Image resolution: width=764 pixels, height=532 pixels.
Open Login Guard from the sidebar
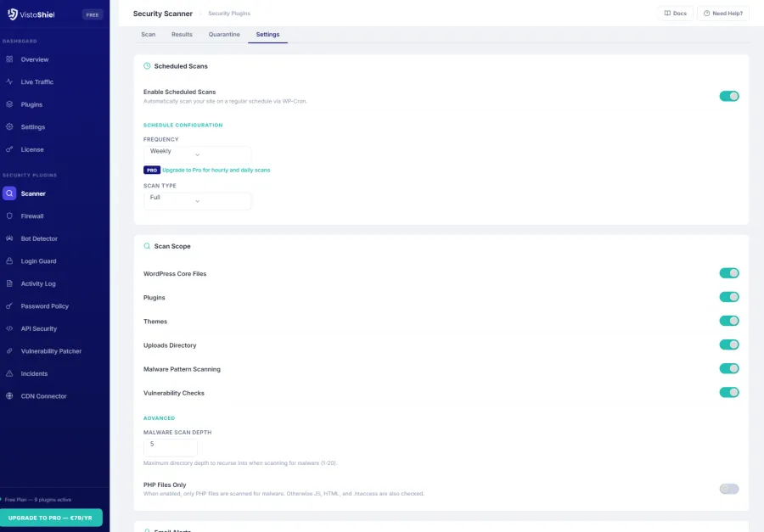point(10,260)
